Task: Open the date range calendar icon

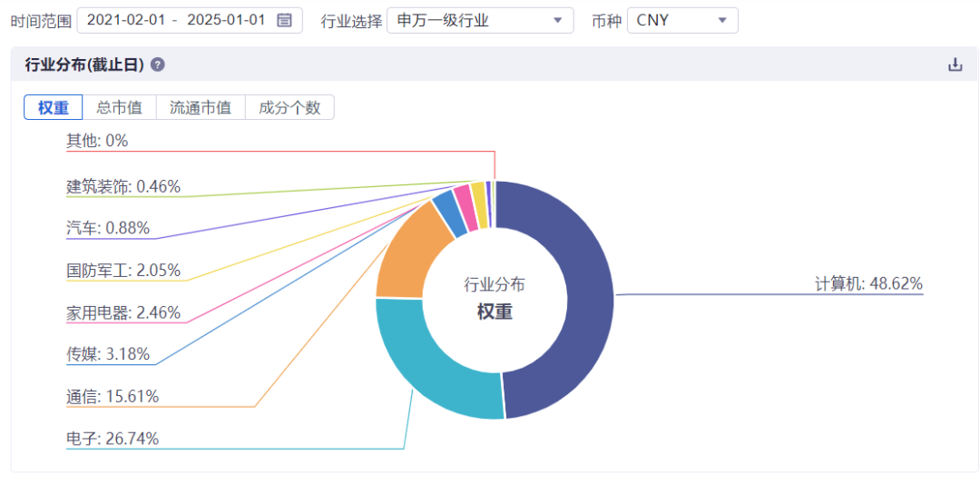Action: (284, 20)
